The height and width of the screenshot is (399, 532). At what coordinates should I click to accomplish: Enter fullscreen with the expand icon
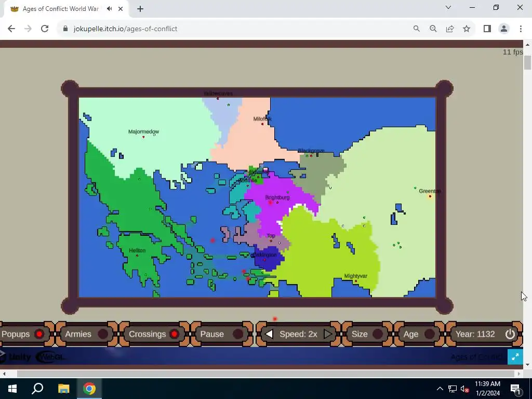tap(515, 356)
